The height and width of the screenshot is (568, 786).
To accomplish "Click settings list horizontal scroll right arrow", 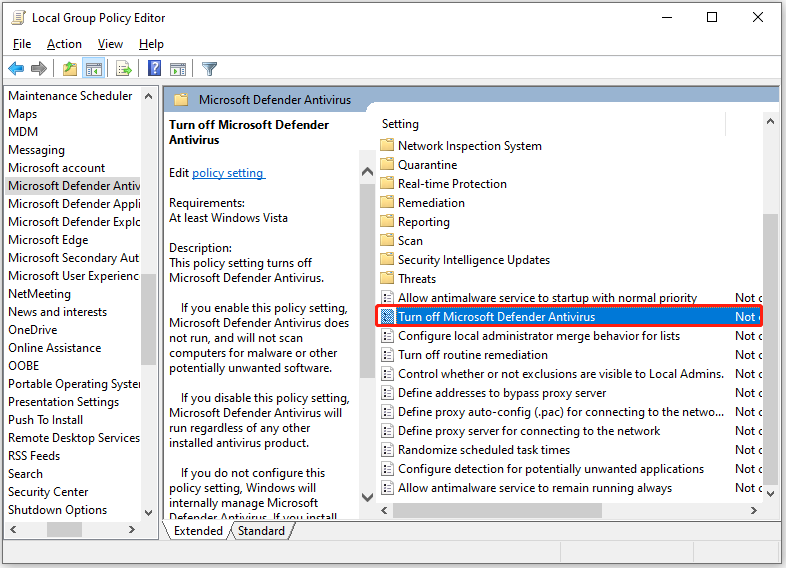I will [753, 510].
